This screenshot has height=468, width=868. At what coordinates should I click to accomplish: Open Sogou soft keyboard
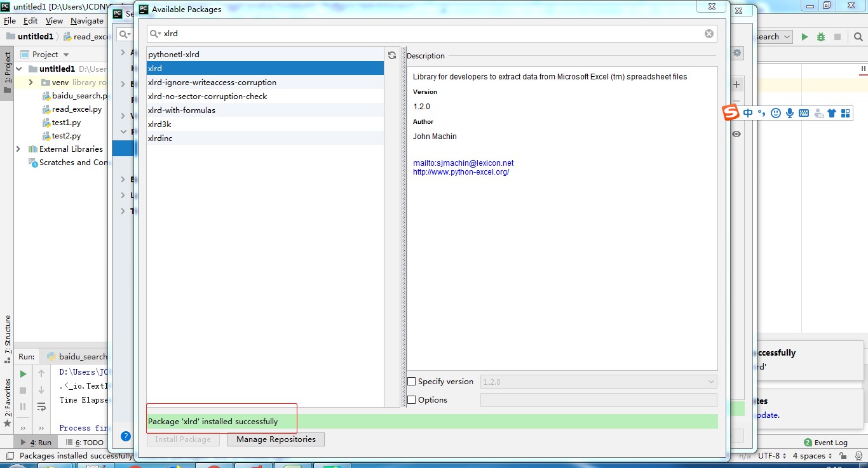pyautogui.click(x=804, y=113)
